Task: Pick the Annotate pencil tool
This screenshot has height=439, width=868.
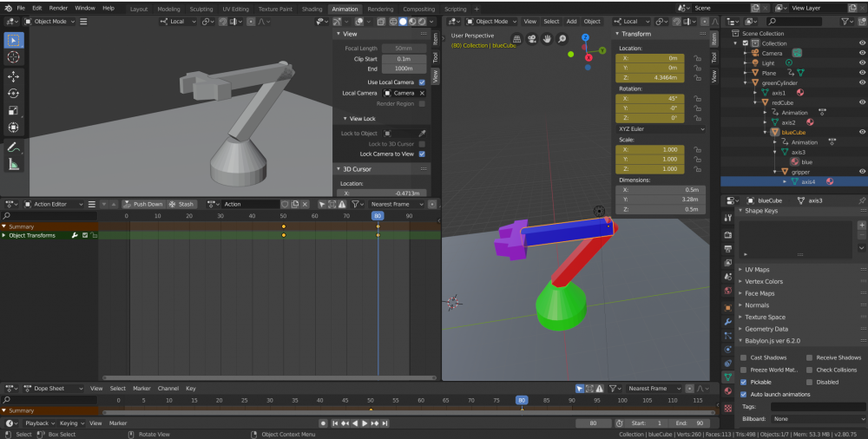Action: coord(14,147)
